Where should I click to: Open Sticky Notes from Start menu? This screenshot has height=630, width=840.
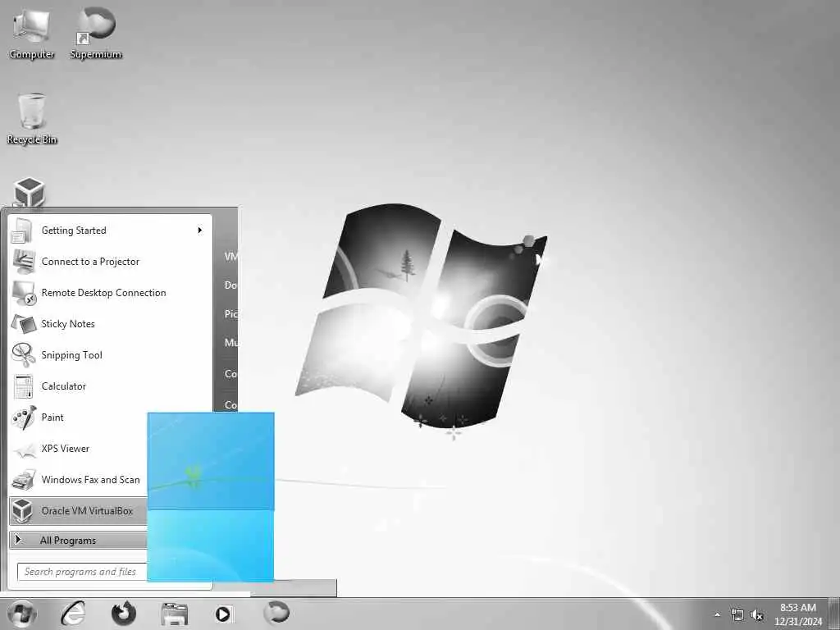(x=111, y=323)
